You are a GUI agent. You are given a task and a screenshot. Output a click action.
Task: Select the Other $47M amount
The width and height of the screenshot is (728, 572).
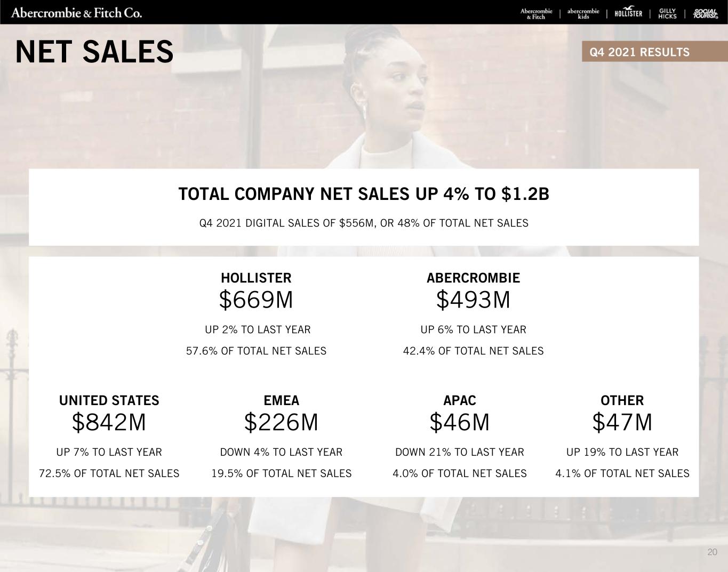(x=622, y=423)
